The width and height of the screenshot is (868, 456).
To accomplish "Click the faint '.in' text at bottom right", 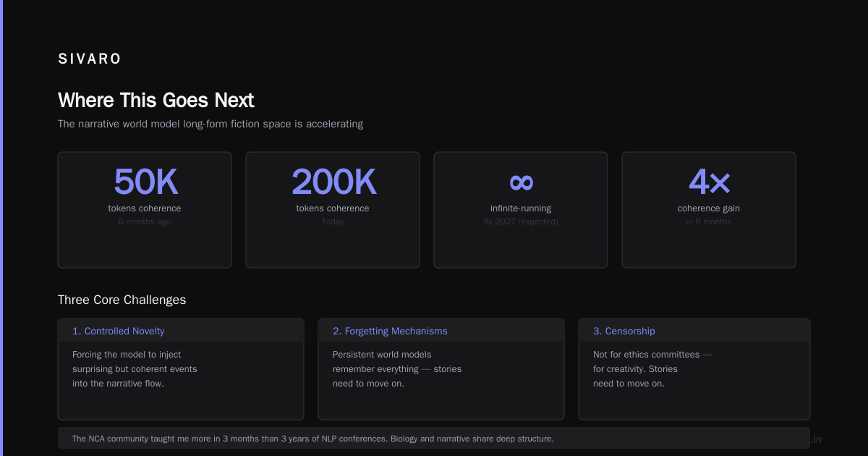I will 816,439.
